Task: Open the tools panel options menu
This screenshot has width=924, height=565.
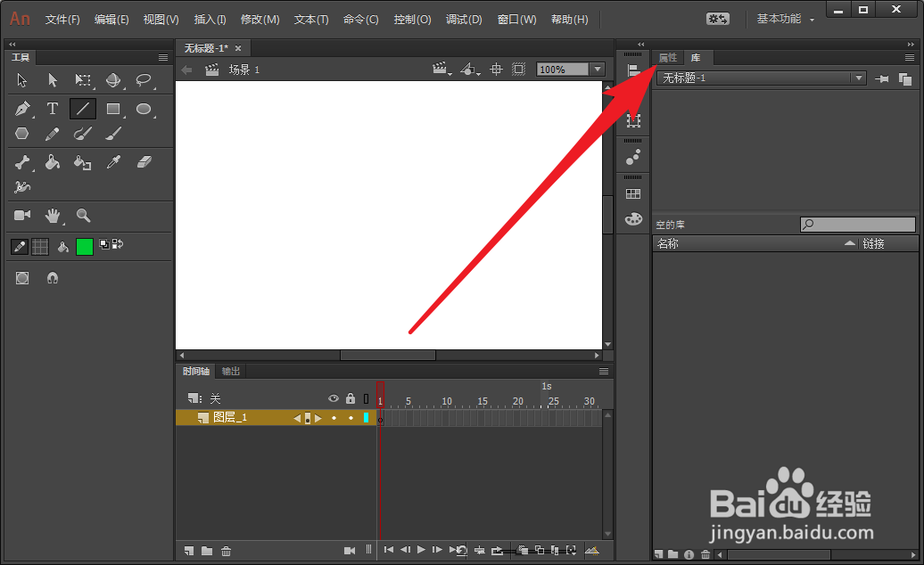Action: (x=163, y=57)
